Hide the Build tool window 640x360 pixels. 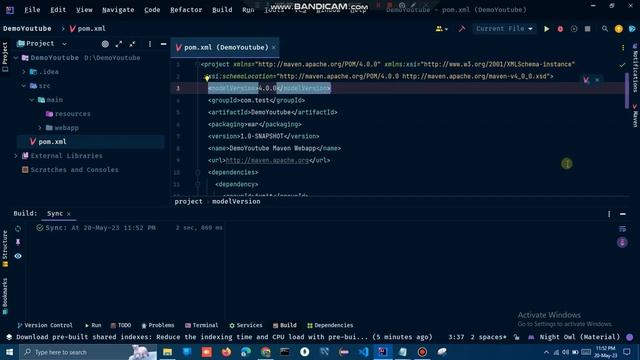point(622,214)
